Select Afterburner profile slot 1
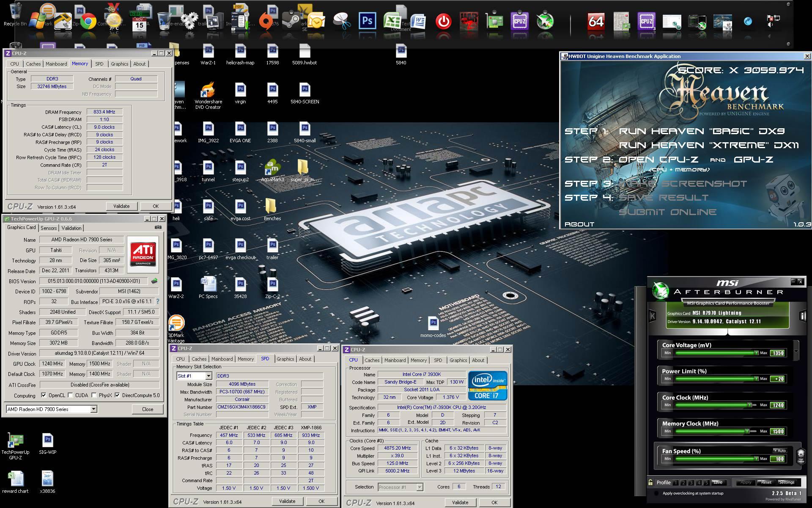The image size is (812, 508). coord(676,483)
